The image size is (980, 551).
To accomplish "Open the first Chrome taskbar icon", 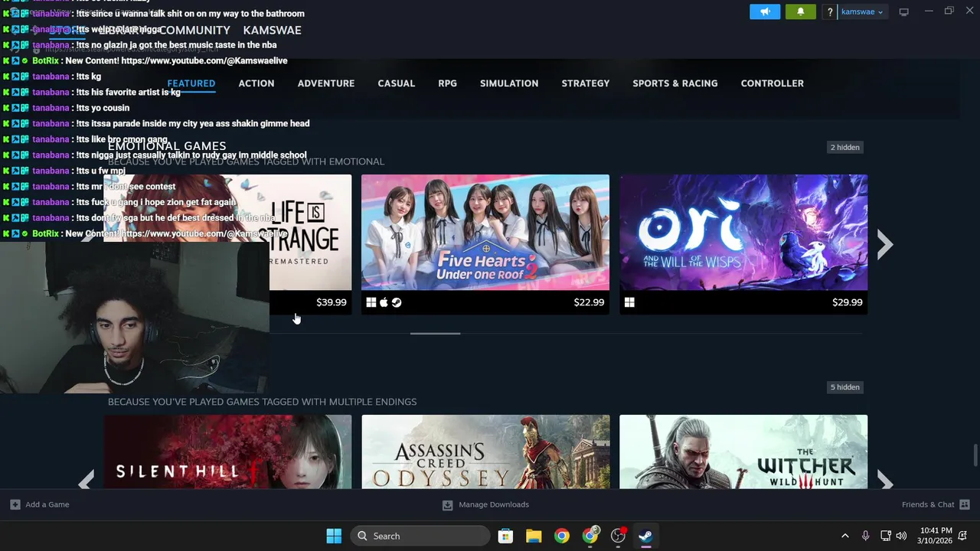I will pyautogui.click(x=562, y=536).
